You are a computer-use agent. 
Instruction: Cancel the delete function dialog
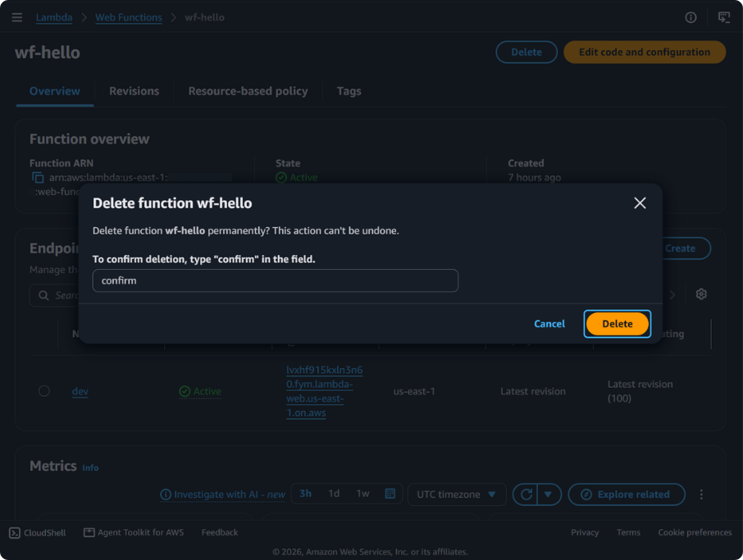coord(549,324)
